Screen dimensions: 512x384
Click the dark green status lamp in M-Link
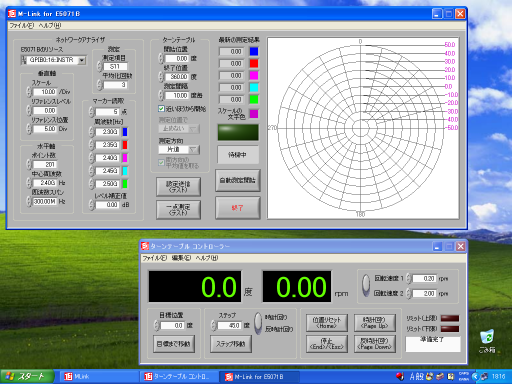click(x=238, y=132)
